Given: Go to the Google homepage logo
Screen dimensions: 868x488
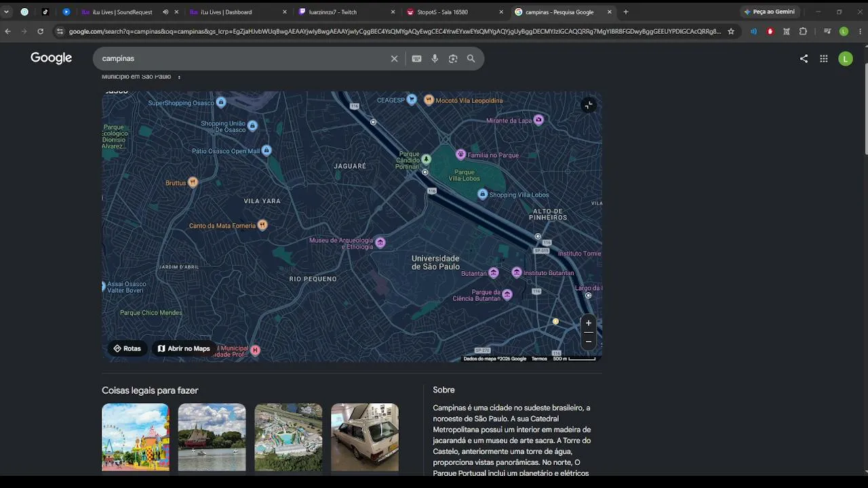Looking at the screenshot, I should point(51,58).
